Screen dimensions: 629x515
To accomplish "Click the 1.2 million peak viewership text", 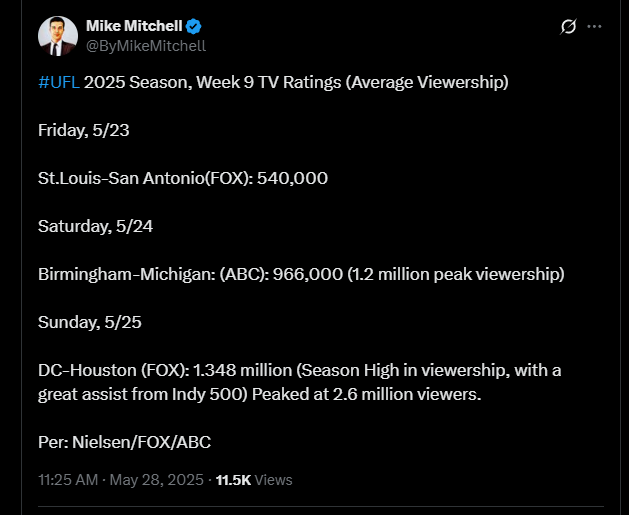I will (456, 274).
